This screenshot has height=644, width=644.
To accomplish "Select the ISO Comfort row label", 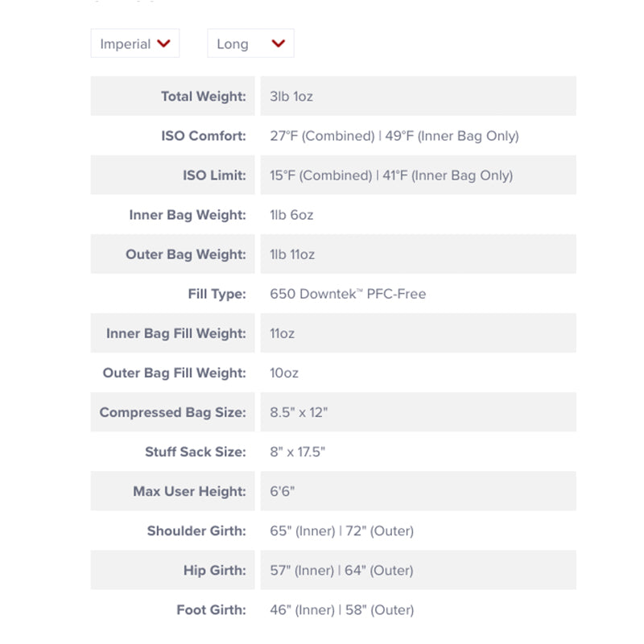I will click(x=204, y=136).
